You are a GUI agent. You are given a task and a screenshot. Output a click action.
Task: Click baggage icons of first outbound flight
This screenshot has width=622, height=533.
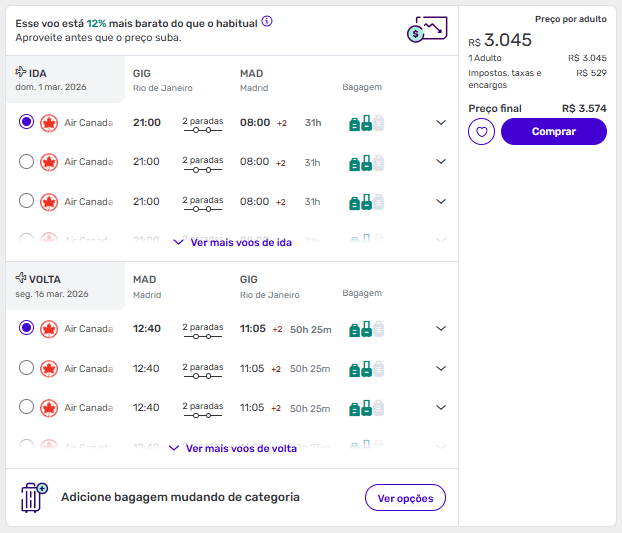(x=366, y=123)
